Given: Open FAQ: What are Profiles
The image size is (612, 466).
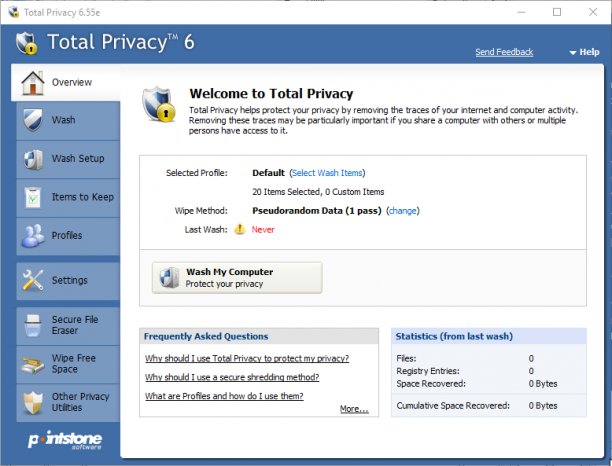Looking at the screenshot, I should click(224, 396).
